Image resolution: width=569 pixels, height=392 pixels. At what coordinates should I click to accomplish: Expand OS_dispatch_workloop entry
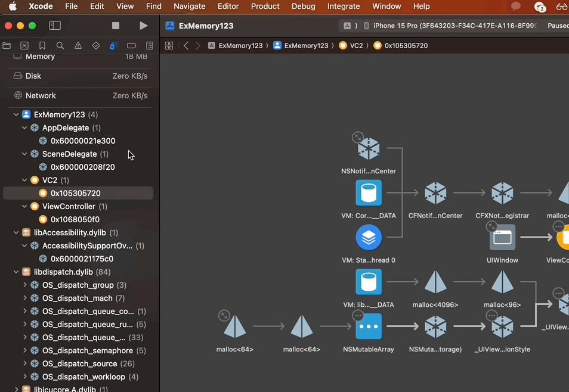24,377
